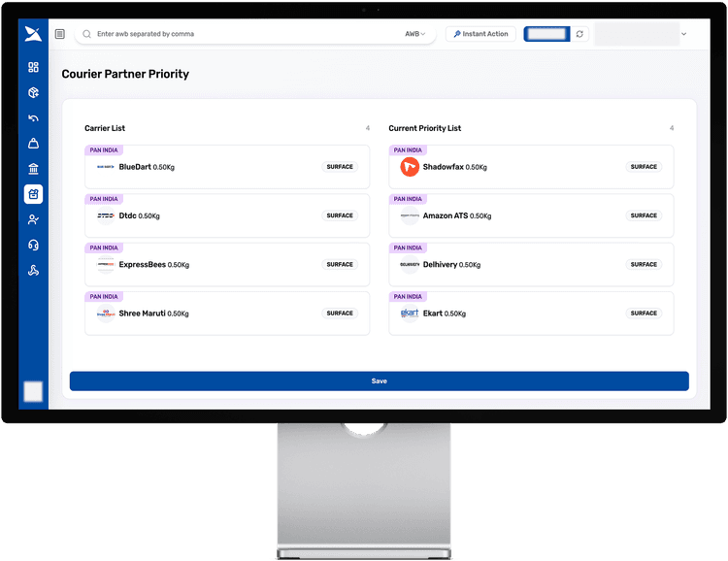Click the Instant Action button
The image size is (728, 561).
tap(480, 34)
